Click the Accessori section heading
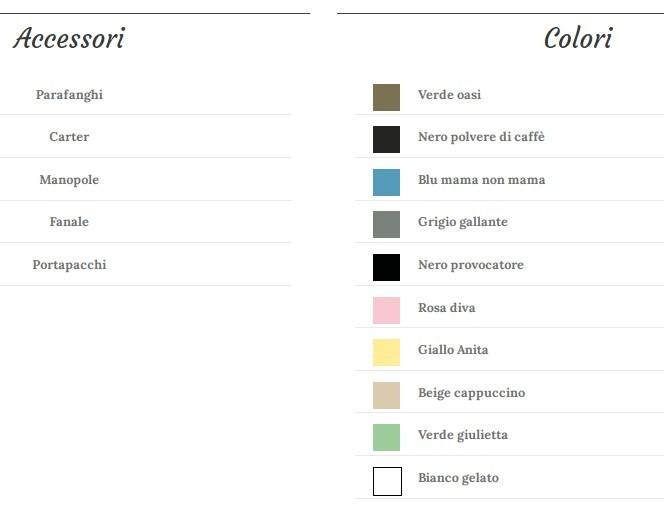The image size is (664, 510). 69,39
